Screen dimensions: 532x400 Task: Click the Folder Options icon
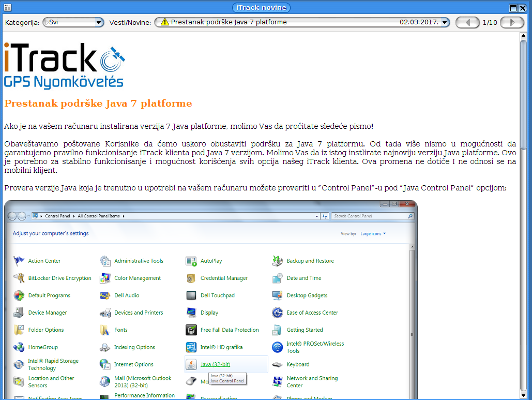19,330
